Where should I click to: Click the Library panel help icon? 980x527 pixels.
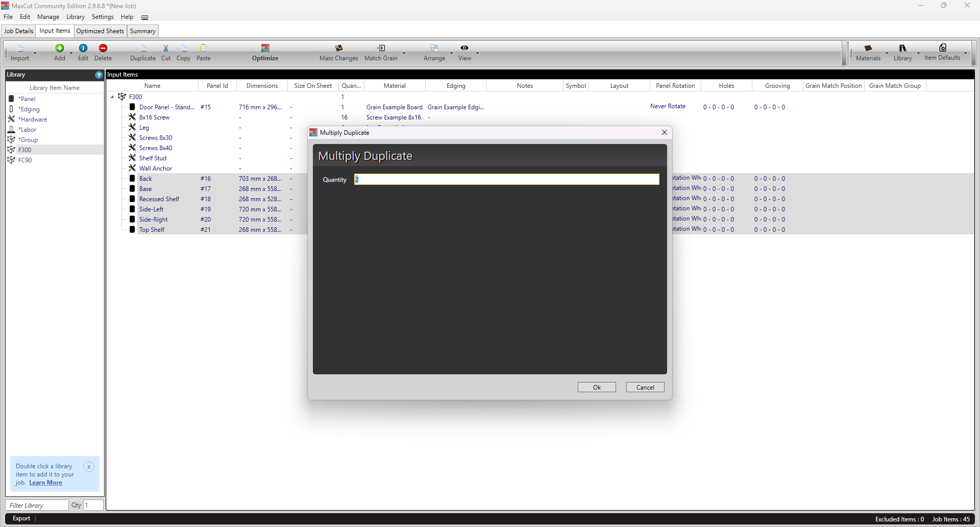(99, 75)
